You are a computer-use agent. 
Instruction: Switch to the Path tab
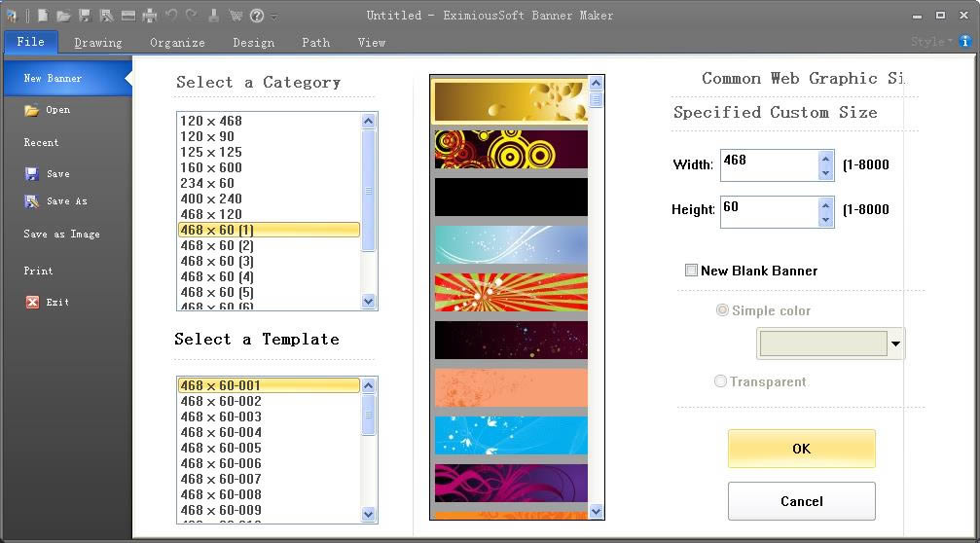315,43
